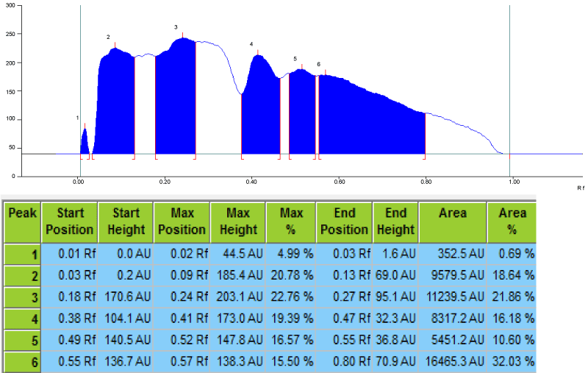Click the 8317.2 AU area cell
588x373 pixels.
point(453,319)
